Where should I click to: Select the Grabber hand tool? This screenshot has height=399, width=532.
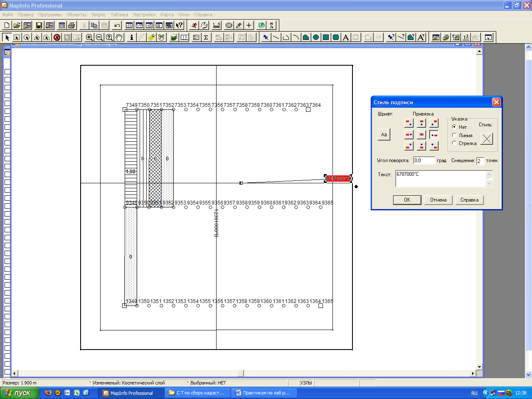[x=119, y=37]
